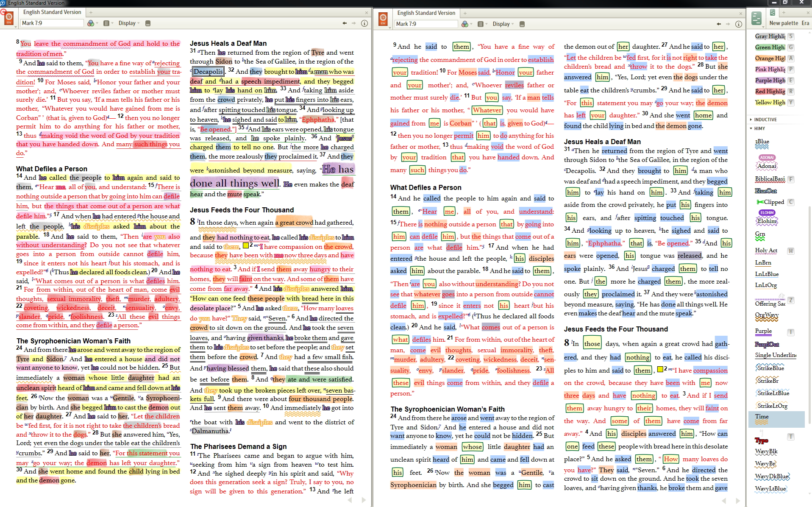Click the New palette button

point(784,23)
